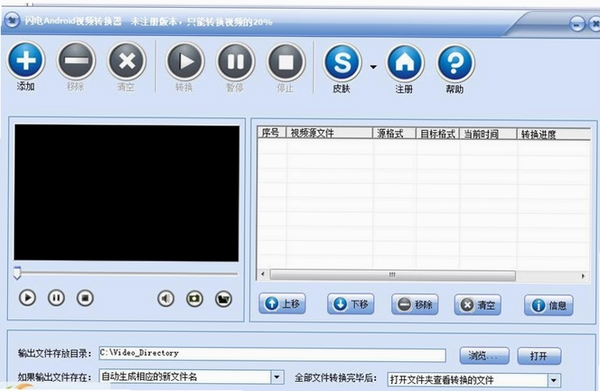This screenshot has width=600, height=391.
Task: Open the 注册 register home icon
Action: [405, 63]
